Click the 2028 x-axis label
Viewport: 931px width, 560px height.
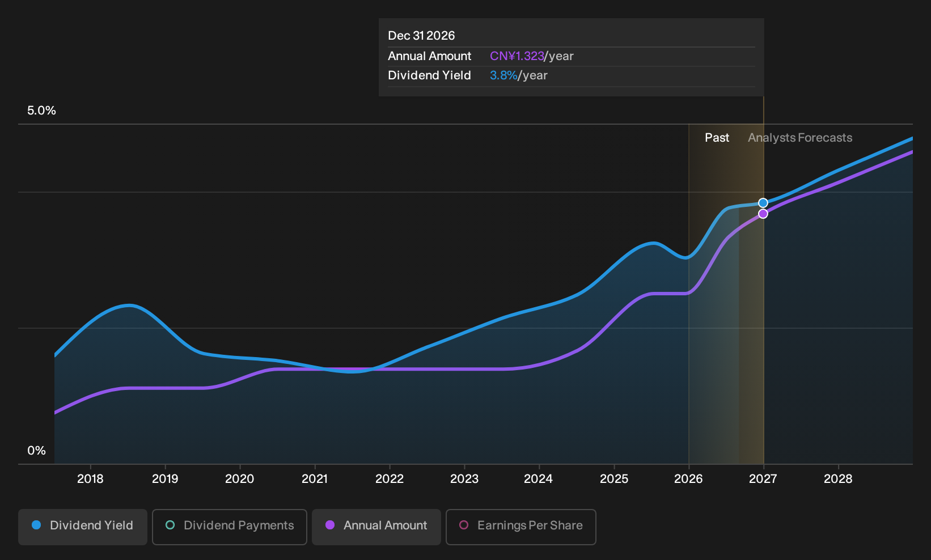coord(838,479)
